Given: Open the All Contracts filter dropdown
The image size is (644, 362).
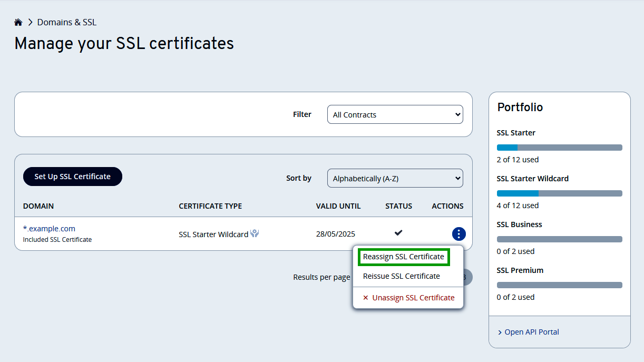Looking at the screenshot, I should (x=395, y=114).
